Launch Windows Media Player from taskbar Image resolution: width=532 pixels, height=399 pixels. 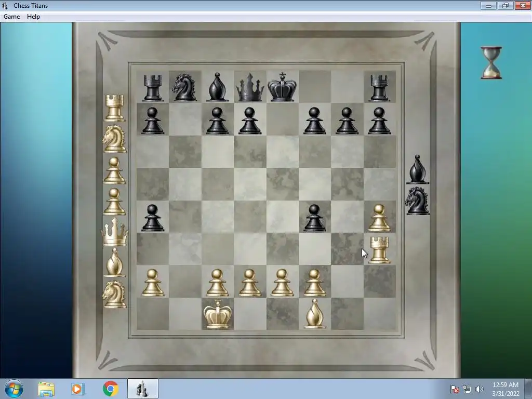78,389
